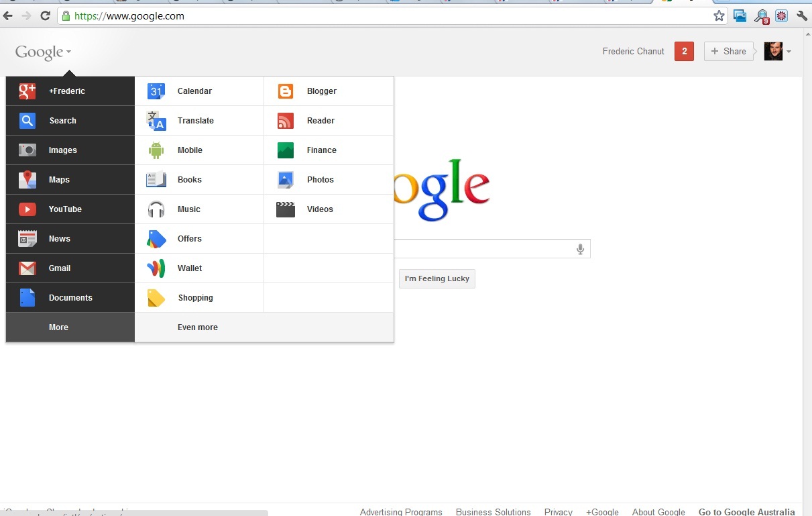This screenshot has width=812, height=516.
Task: Choose Finance from the products menu
Action: click(x=321, y=150)
